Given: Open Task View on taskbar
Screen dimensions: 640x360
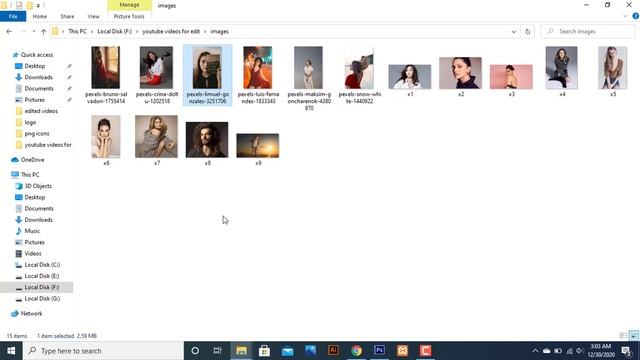Looking at the screenshot, I should 218,351.
